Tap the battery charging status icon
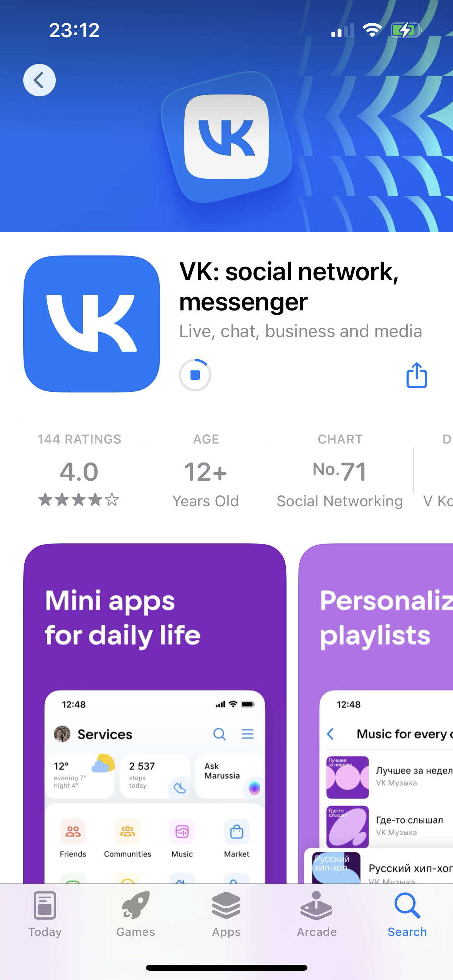Viewport: 453px width, 980px height. (406, 30)
